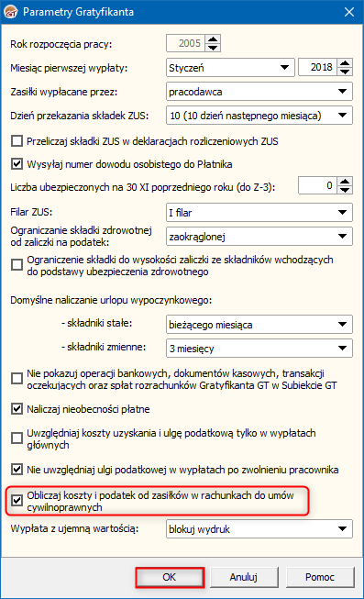This screenshot has width=364, height=599.
Task: Click the Gratyfikant GT title bar icon
Action: coord(11,12)
